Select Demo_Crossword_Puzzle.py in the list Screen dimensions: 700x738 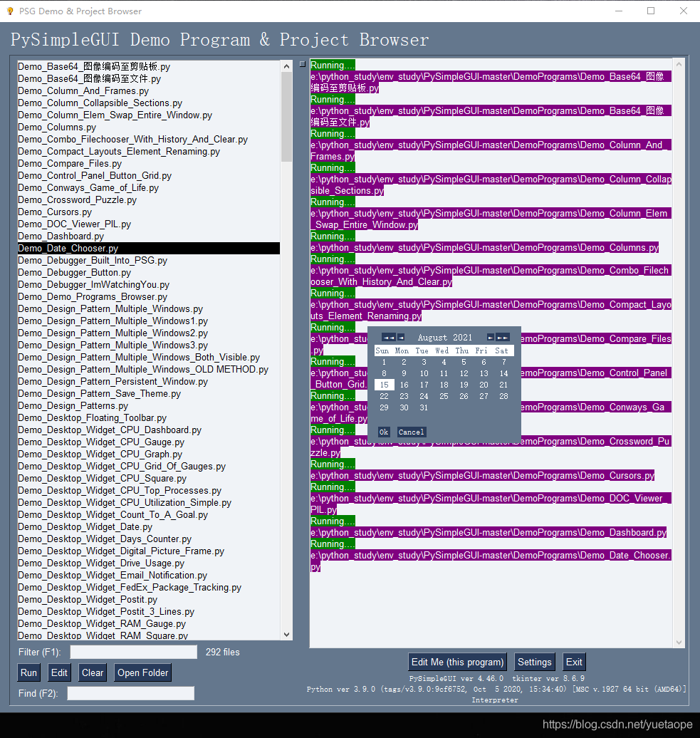149,199
